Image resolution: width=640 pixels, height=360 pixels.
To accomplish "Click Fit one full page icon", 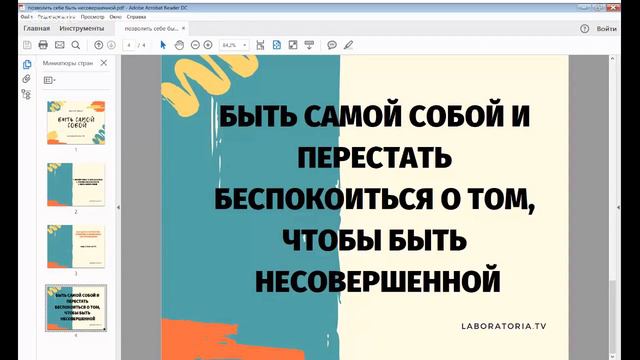I will pyautogui.click(x=277, y=45).
